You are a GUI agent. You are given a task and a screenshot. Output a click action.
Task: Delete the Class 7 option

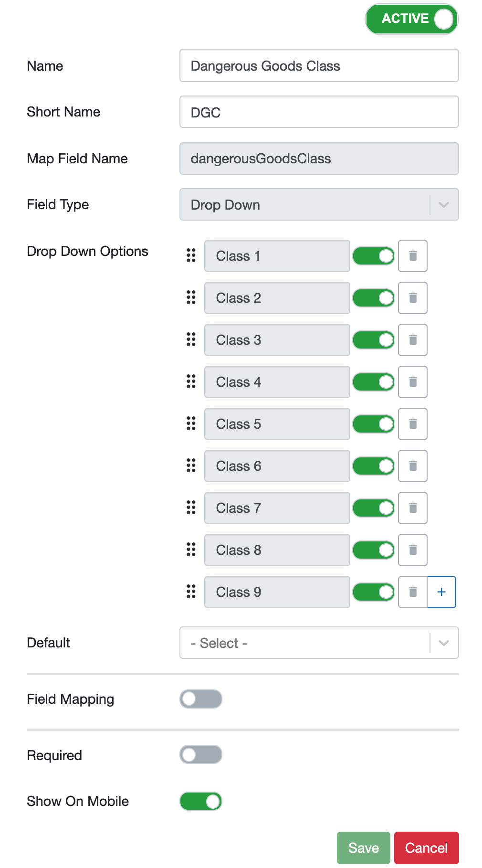412,508
